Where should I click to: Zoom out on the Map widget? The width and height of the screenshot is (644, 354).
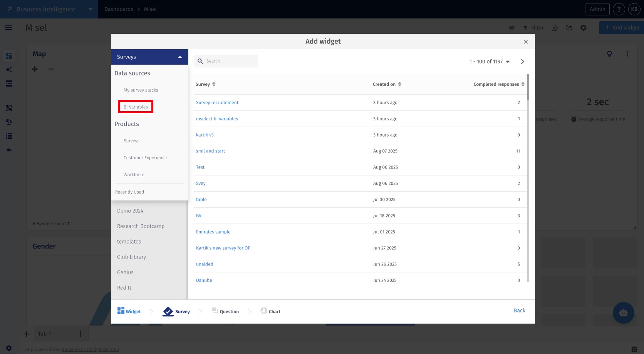coord(51,69)
